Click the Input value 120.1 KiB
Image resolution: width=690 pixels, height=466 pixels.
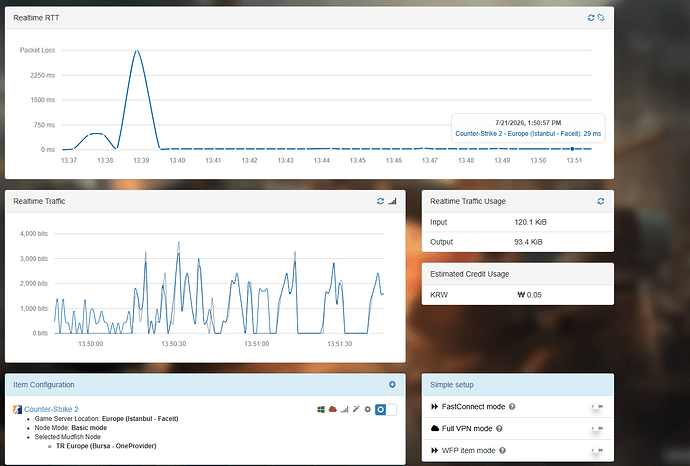click(530, 222)
